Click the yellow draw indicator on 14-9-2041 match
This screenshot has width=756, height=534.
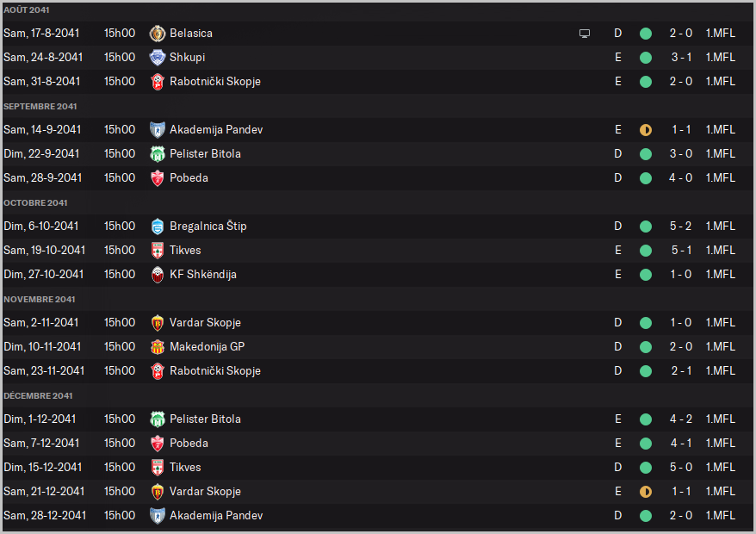pyautogui.click(x=646, y=130)
